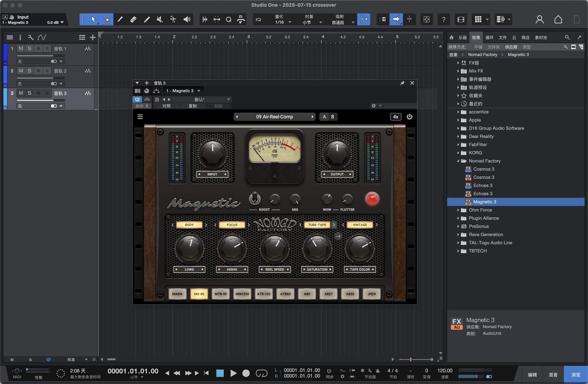Select the Bend tool
This screenshot has height=384, width=588.
tap(173, 20)
